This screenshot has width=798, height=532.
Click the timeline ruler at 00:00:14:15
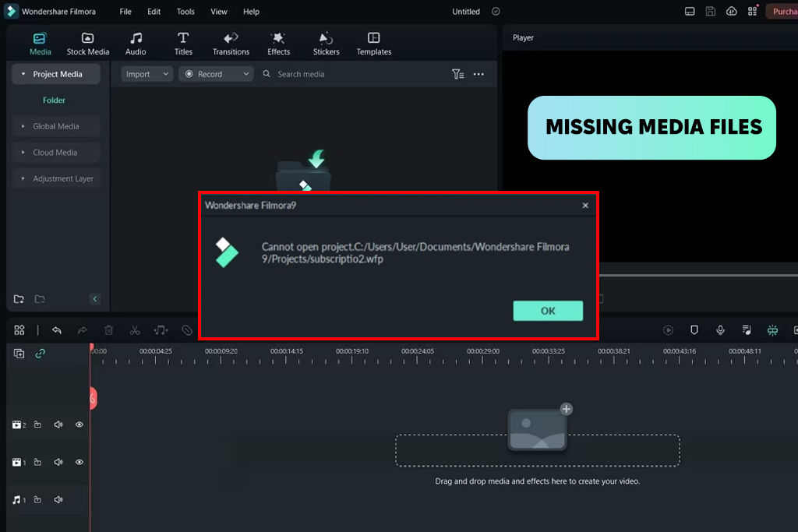[x=287, y=351]
